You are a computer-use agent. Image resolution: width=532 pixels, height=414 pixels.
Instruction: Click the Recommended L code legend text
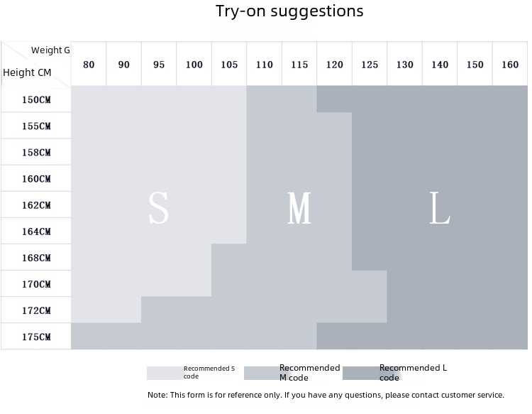click(x=412, y=373)
